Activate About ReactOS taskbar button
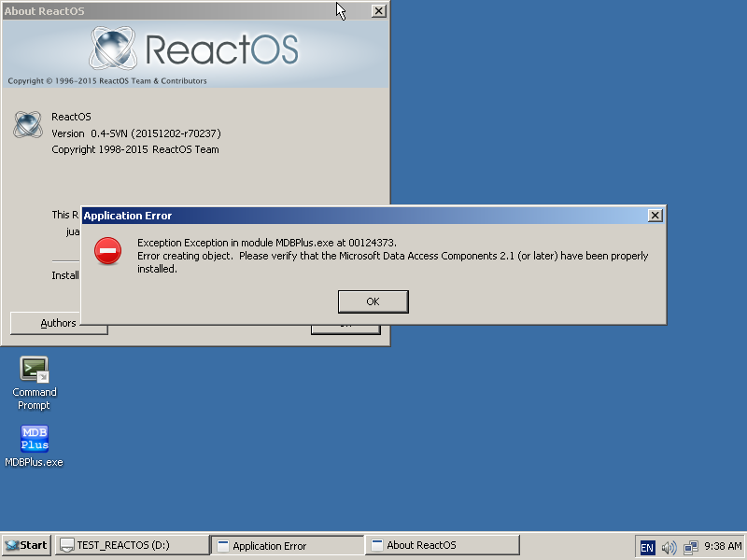The image size is (747, 560). tap(442, 545)
